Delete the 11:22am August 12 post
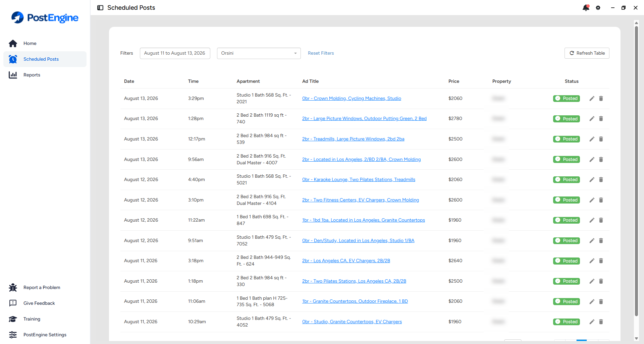 click(601, 220)
